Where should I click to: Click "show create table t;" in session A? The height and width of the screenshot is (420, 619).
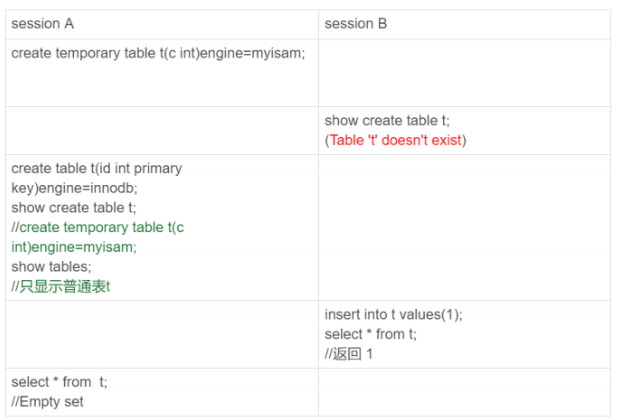(74, 208)
